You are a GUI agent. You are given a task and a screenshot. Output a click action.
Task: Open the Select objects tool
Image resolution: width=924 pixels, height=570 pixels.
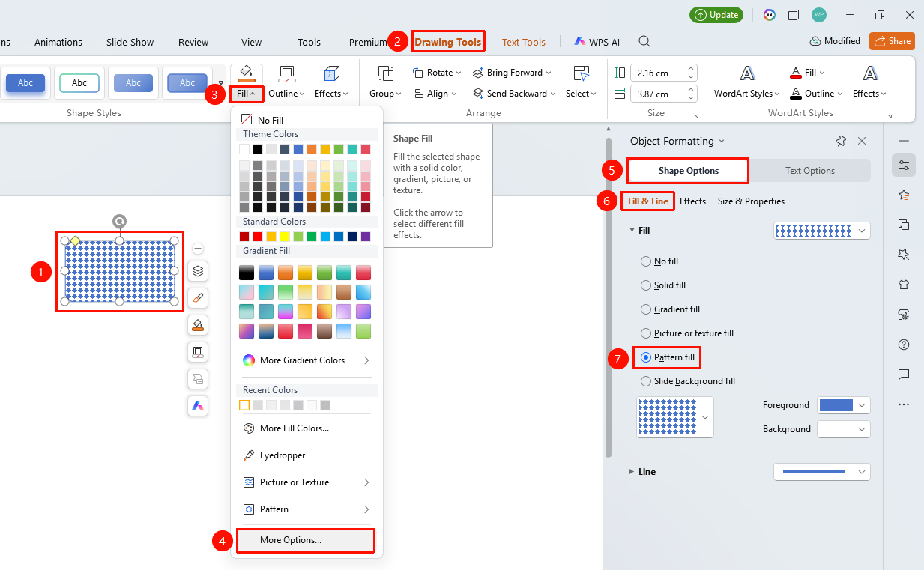581,82
